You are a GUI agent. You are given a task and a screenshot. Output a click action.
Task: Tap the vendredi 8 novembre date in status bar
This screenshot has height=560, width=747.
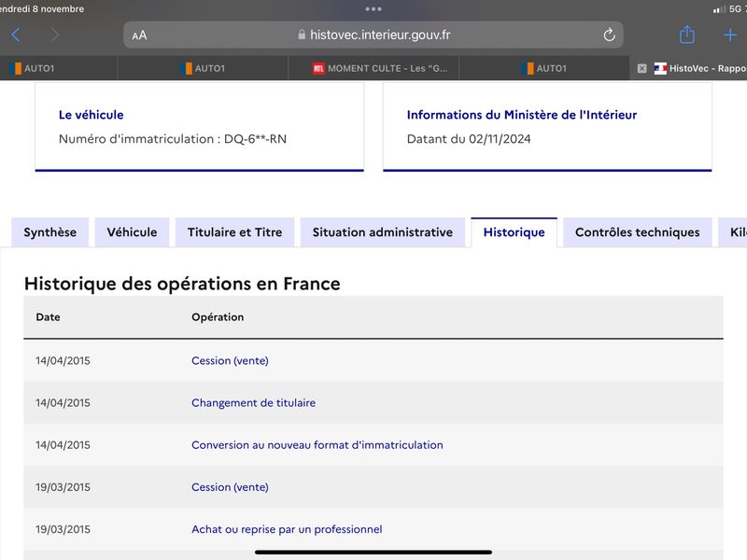[42, 8]
